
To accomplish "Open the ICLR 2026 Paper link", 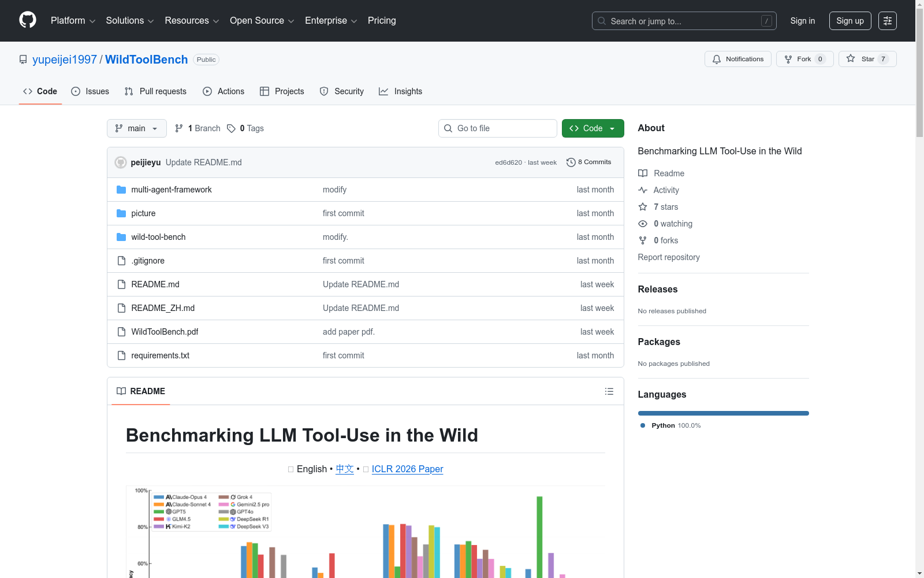I will coord(408,469).
